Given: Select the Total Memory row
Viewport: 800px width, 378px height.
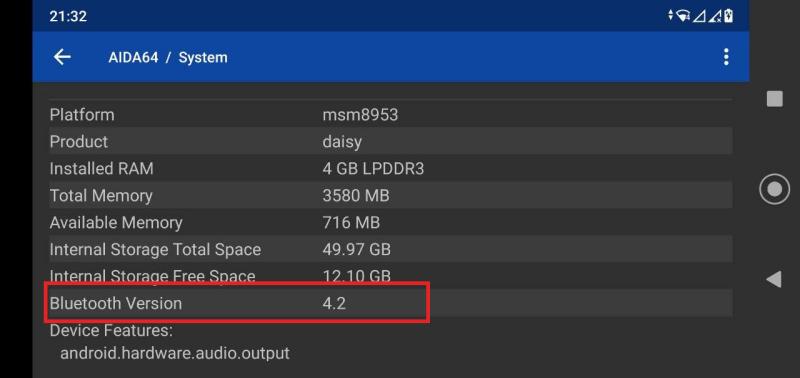Looking at the screenshot, I should (391, 195).
